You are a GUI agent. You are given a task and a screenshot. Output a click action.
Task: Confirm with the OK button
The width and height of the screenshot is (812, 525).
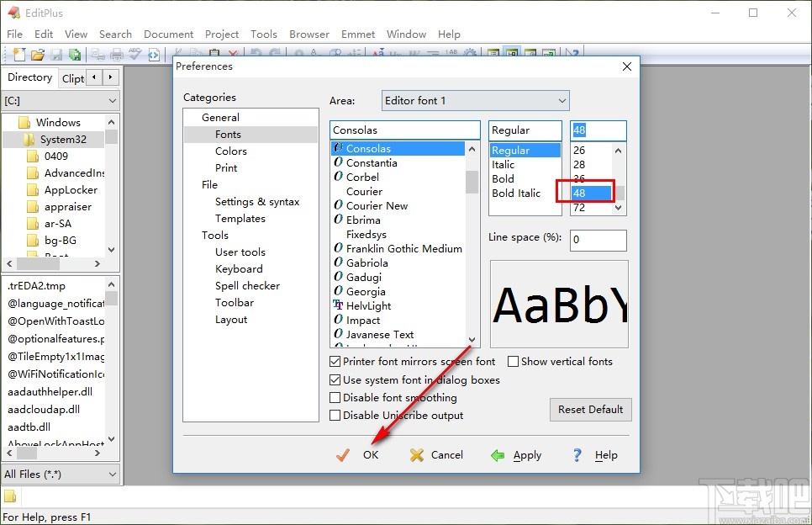358,455
